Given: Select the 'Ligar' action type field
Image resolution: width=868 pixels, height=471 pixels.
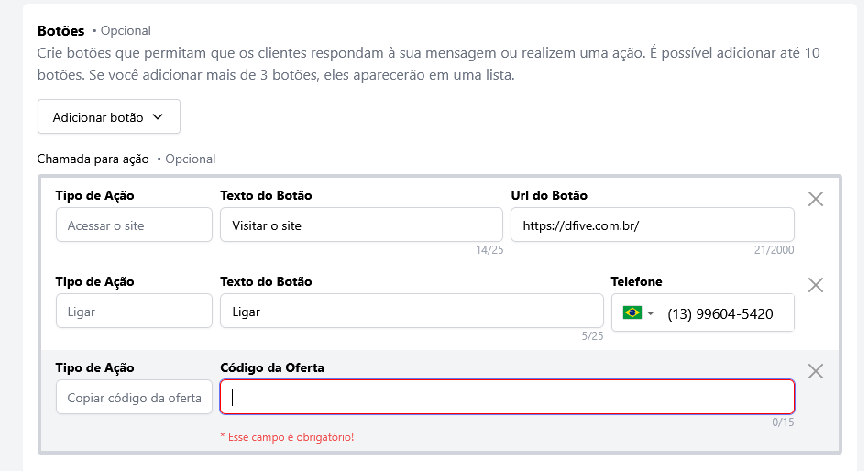Looking at the screenshot, I should tap(134, 312).
